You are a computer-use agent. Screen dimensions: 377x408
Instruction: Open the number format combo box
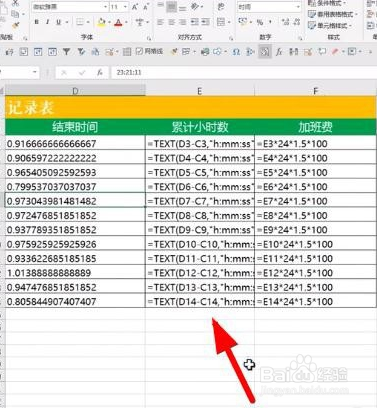pos(269,7)
